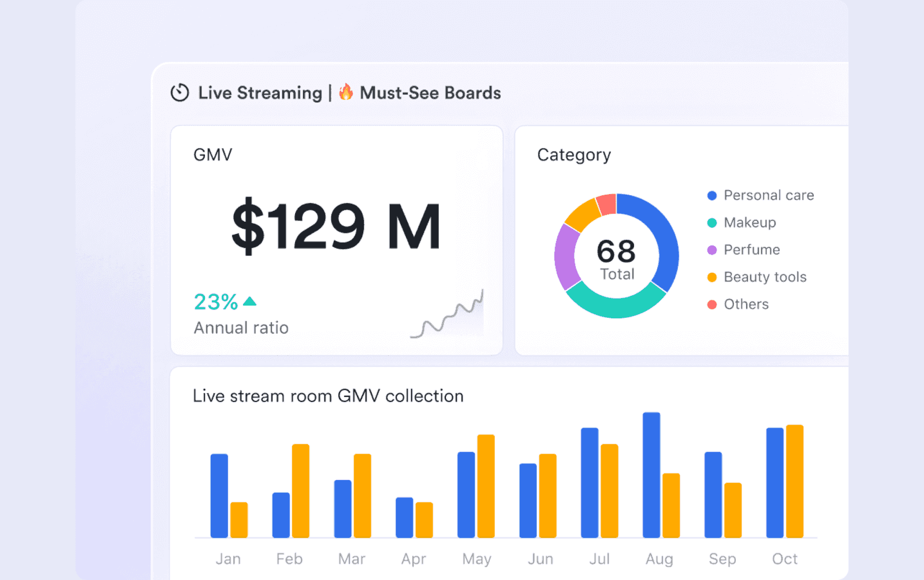Click the clock icon beside Live Streaming

pyautogui.click(x=180, y=92)
